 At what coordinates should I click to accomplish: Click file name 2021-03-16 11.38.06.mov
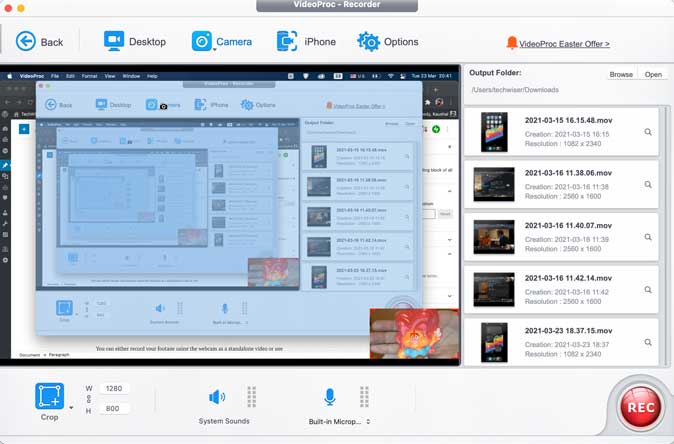click(568, 173)
